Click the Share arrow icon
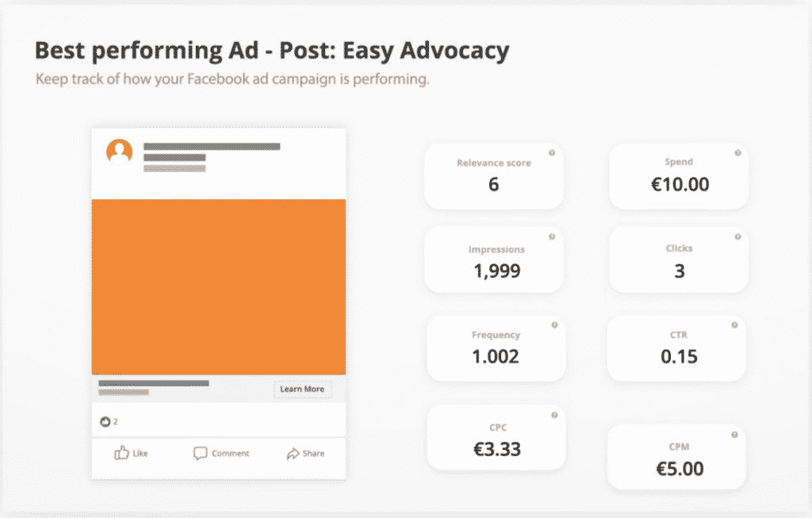This screenshot has height=518, width=812. (293, 453)
